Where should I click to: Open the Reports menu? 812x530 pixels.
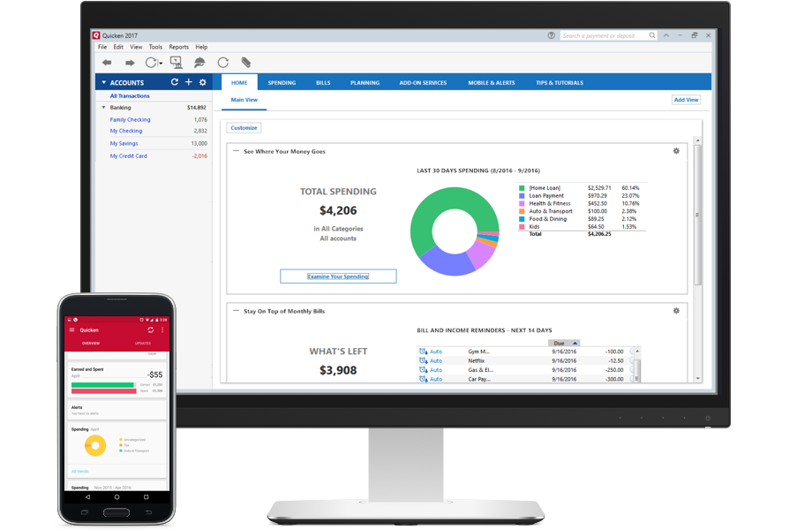pos(178,47)
